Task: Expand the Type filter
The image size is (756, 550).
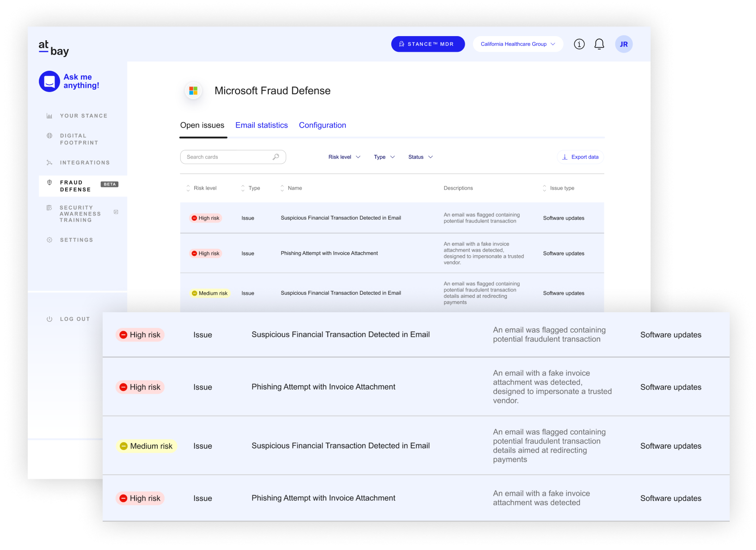Action: [x=384, y=157]
